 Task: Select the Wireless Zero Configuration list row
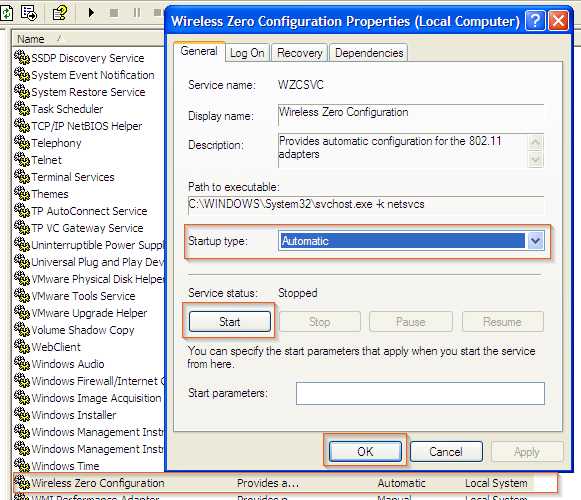tap(285, 483)
